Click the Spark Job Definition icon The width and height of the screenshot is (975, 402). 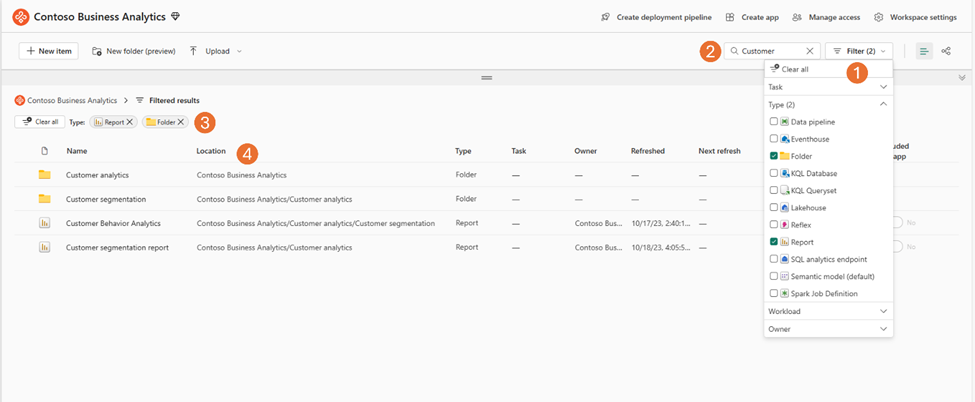coord(785,292)
